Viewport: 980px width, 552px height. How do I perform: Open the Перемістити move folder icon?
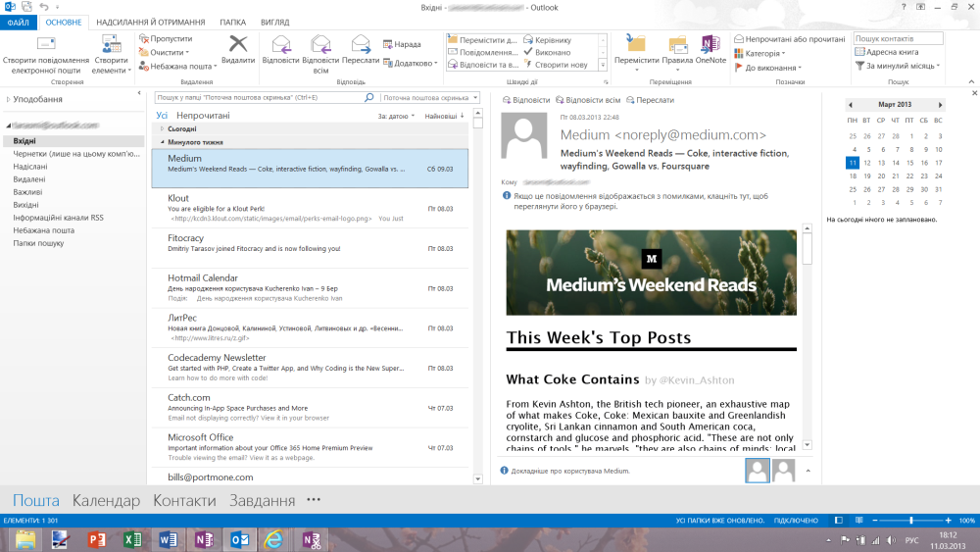click(636, 53)
